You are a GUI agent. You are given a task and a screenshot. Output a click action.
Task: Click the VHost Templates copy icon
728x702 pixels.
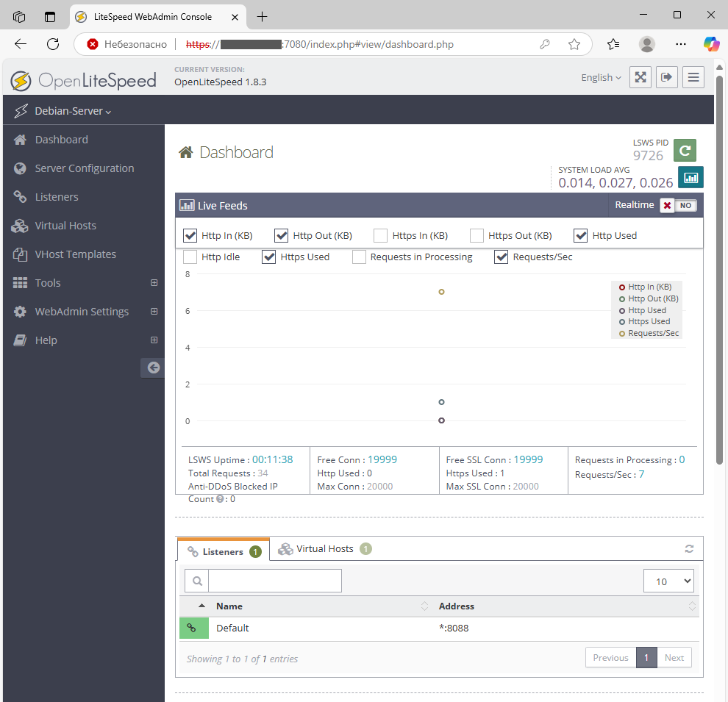click(x=20, y=254)
